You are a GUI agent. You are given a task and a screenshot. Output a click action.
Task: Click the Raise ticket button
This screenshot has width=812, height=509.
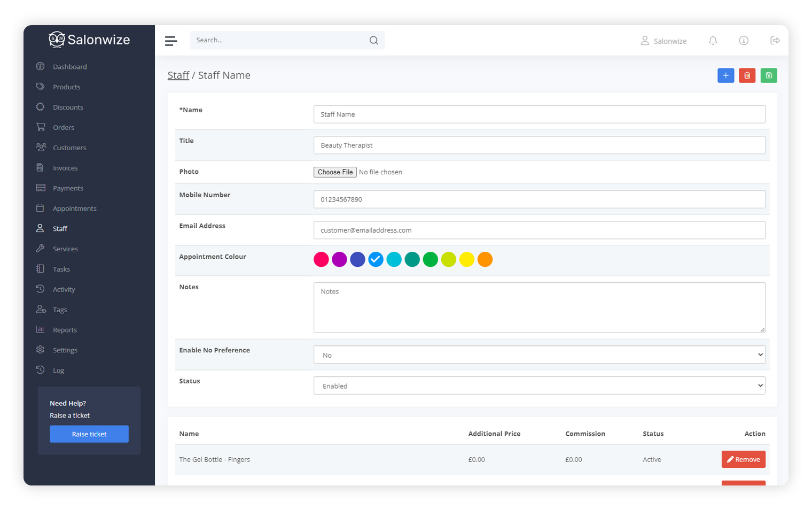(89, 434)
